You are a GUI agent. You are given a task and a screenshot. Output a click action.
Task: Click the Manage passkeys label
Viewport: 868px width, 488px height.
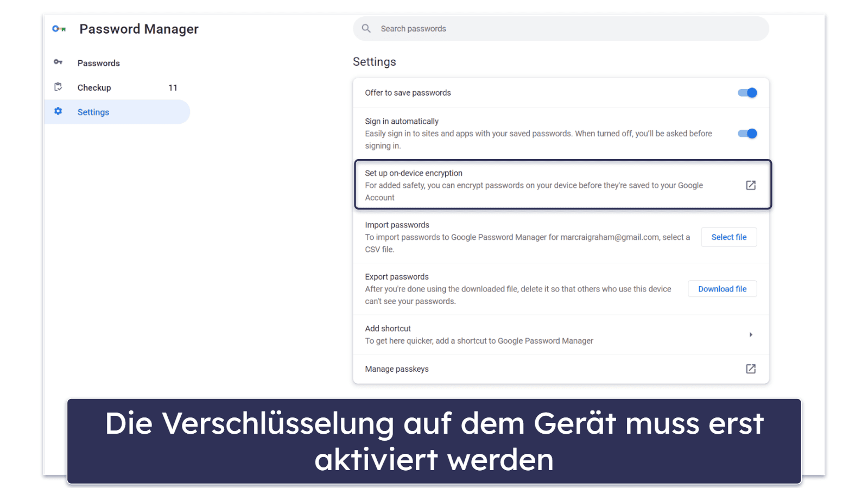click(x=397, y=369)
